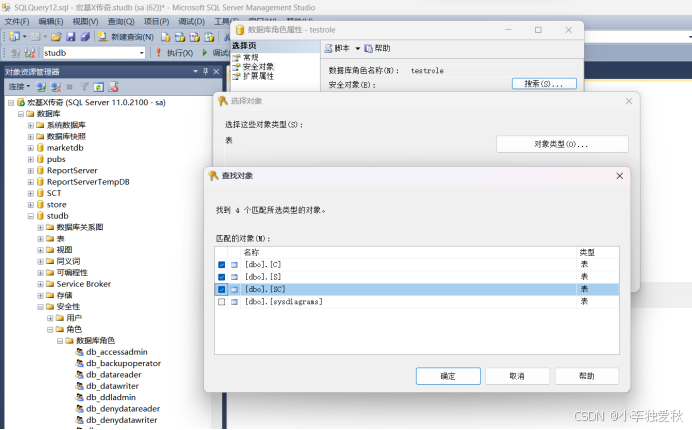Click the 数据库角色名称 field containing testrole
This screenshot has height=430, width=692.
tap(493, 71)
